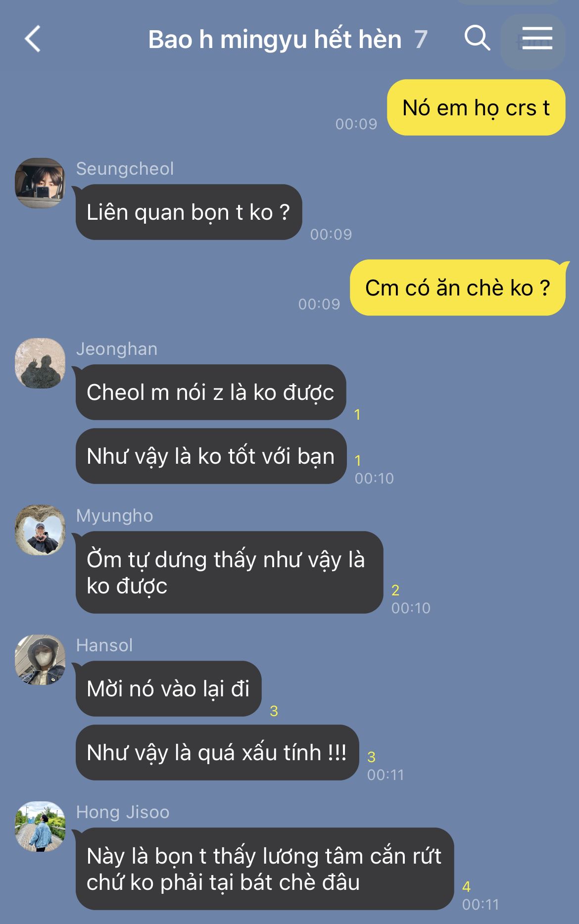Select message 'Liên quan bọn t ko ?'
This screenshot has width=579, height=924.
(189, 212)
